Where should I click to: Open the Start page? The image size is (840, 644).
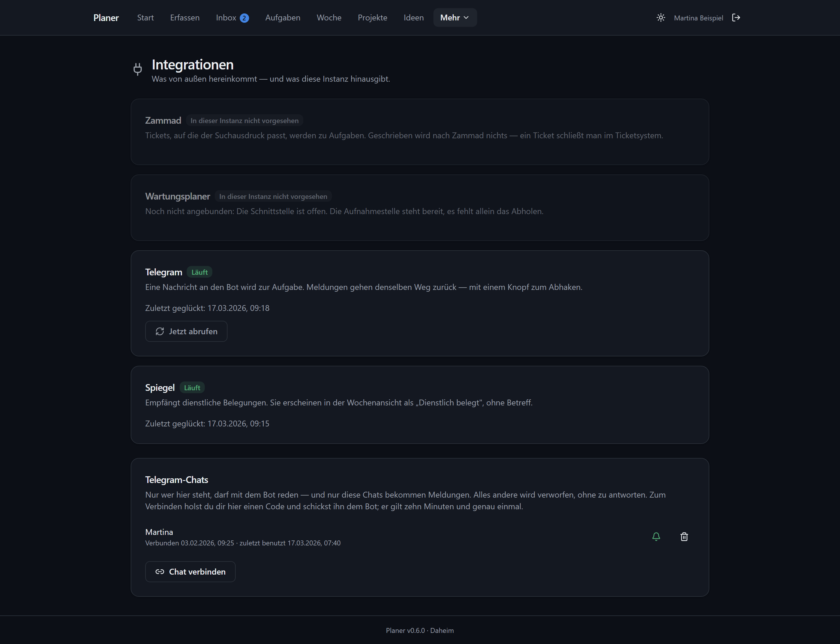pyautogui.click(x=145, y=17)
